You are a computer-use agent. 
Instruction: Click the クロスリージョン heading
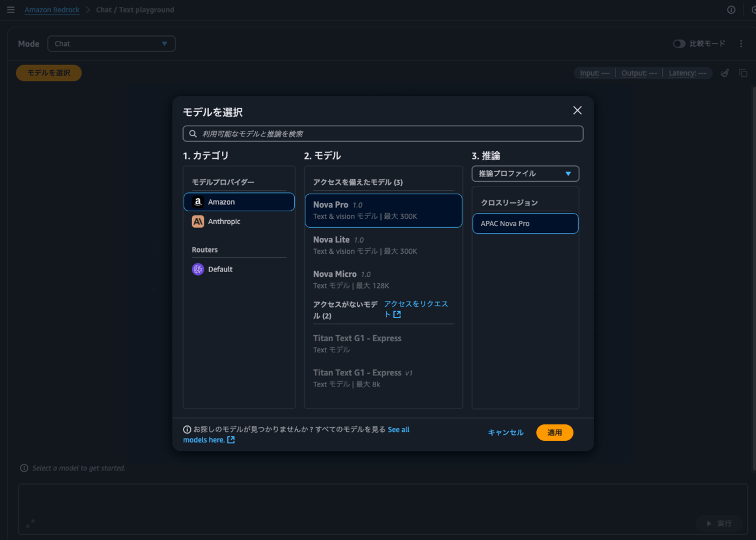(509, 202)
